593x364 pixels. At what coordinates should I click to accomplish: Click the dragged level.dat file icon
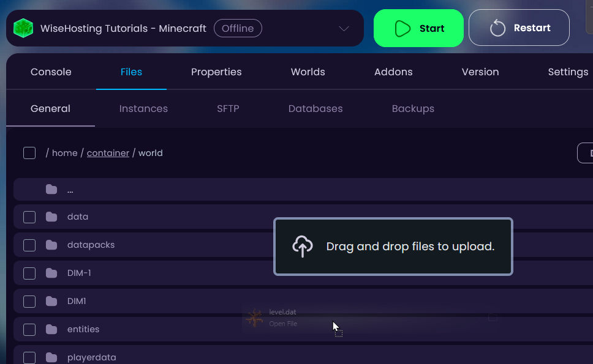click(x=254, y=318)
